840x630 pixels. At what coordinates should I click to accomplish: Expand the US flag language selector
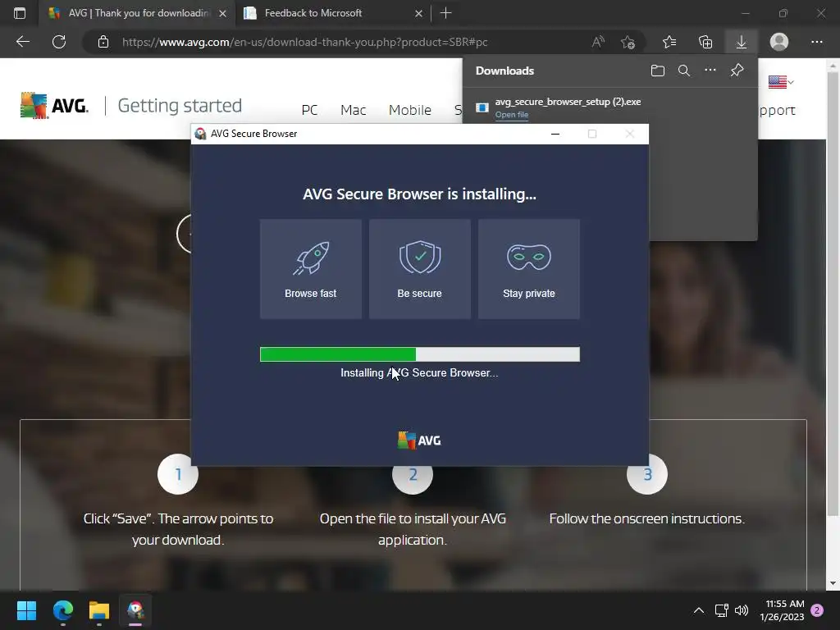pyautogui.click(x=781, y=82)
